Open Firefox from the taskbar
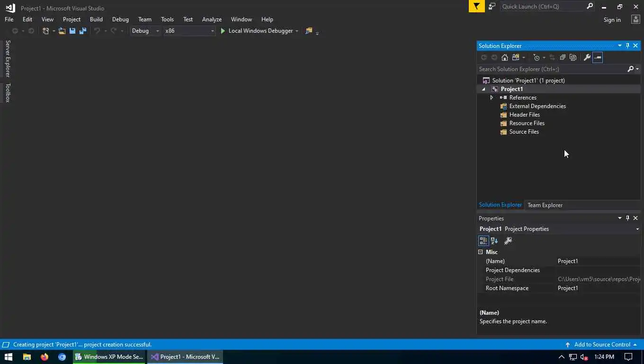This screenshot has height=364, width=644. pyautogui.click(x=45, y=357)
